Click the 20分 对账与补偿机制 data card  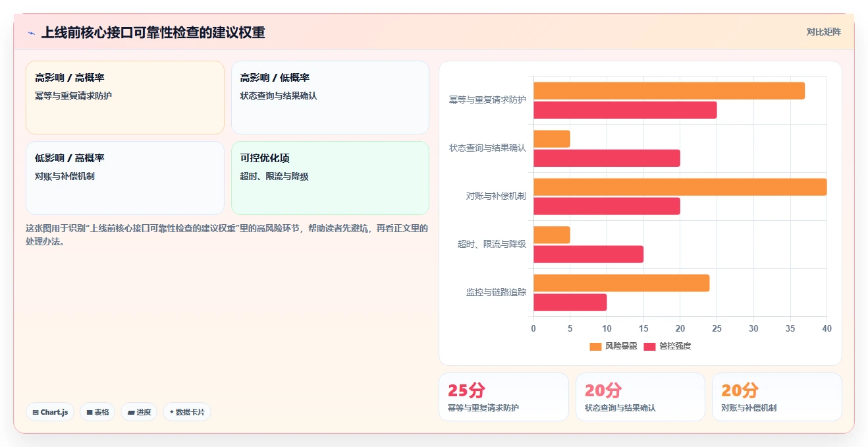(777, 397)
